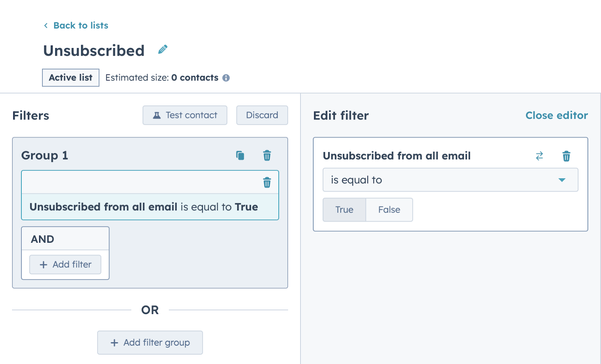Go back to lists
This screenshot has height=364, width=601.
81,26
